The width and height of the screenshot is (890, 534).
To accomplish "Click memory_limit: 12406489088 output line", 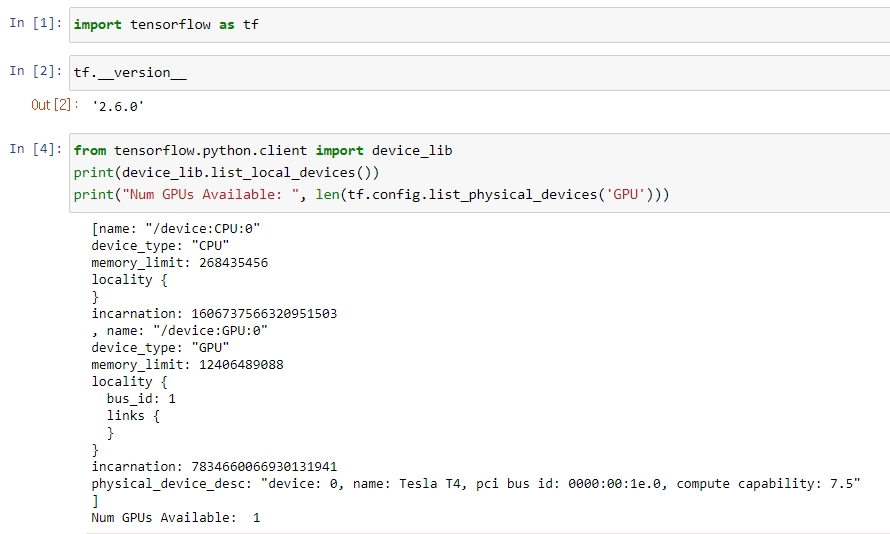I will coord(187,365).
